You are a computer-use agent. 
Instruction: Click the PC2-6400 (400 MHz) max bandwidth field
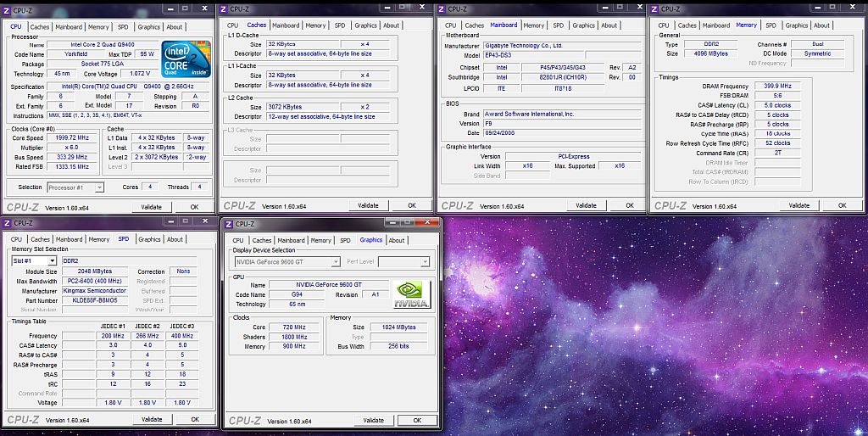(95, 282)
